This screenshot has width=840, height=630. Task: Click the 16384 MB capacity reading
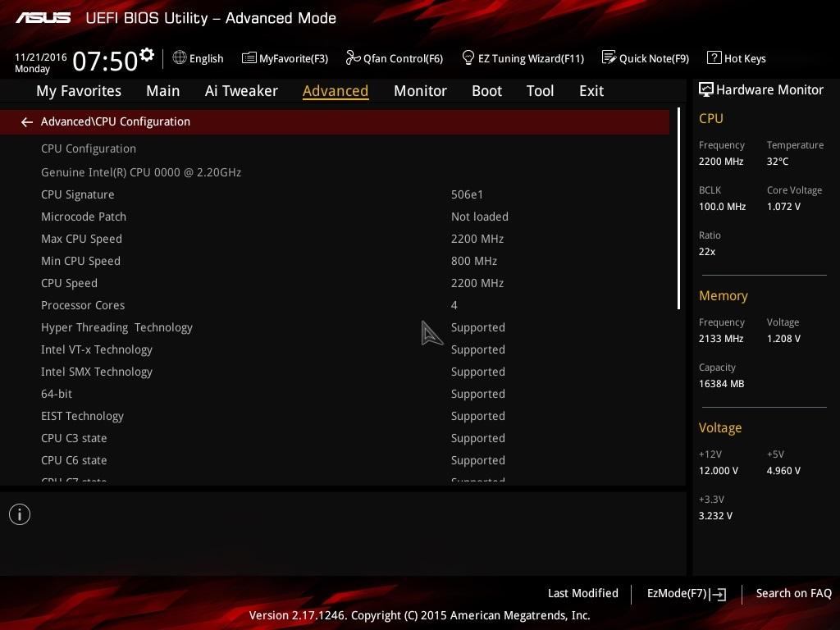point(721,384)
